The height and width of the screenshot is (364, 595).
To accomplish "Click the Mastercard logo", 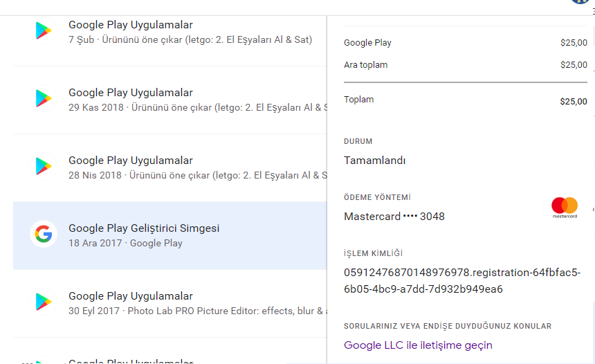I will tap(565, 207).
